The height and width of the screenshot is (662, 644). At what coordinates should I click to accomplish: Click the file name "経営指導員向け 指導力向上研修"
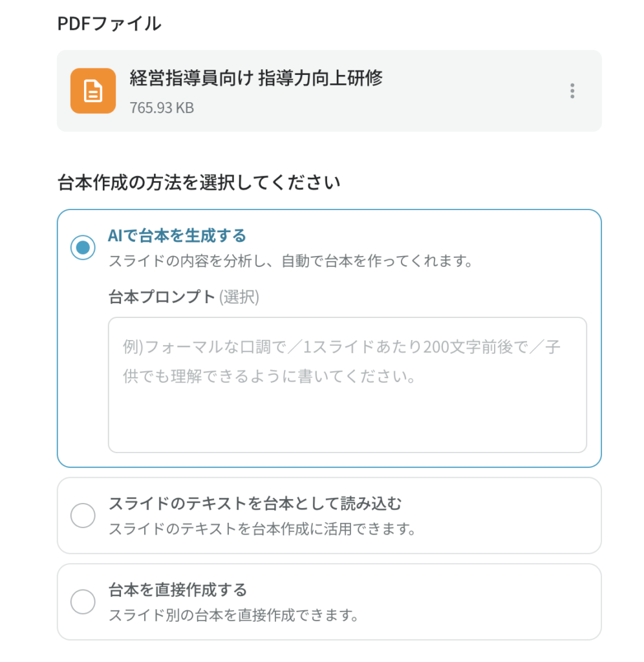(x=256, y=79)
